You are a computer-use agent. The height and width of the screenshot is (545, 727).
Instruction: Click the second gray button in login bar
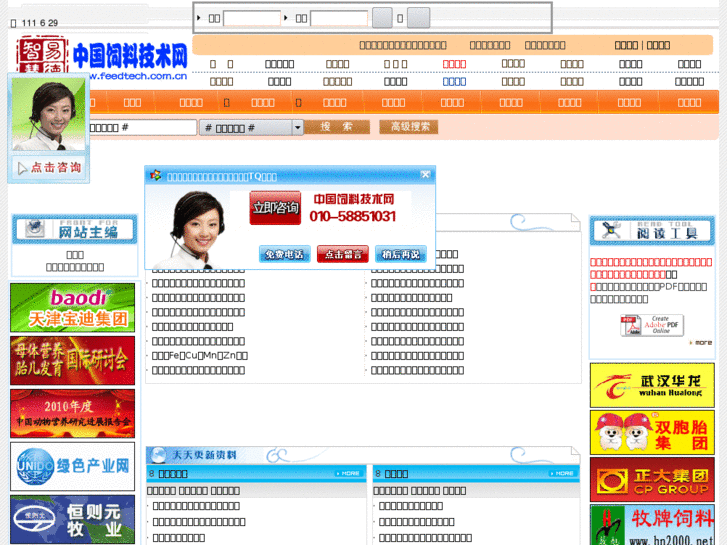tap(418, 18)
